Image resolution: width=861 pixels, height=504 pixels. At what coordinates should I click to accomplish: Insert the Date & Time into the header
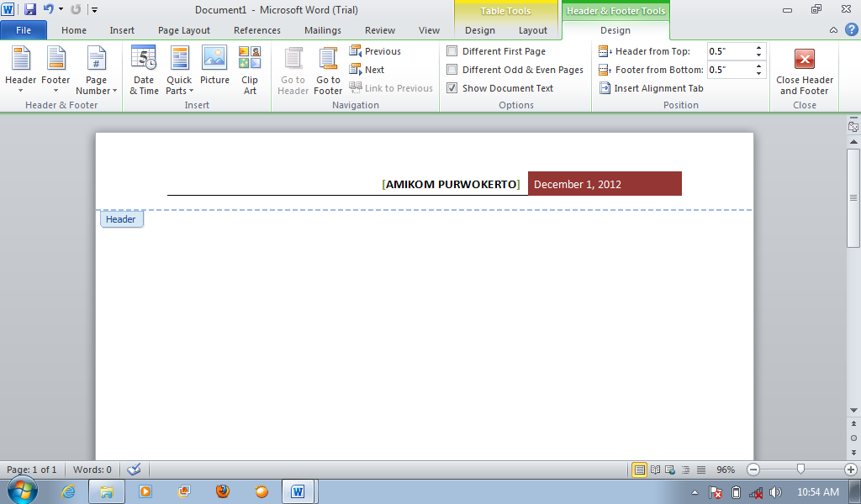pos(143,71)
